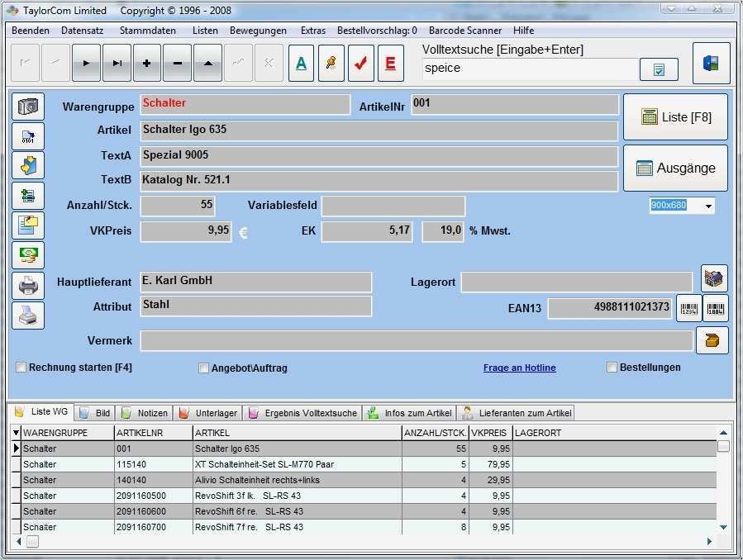Open the Bewegungen menu
Viewport: 743px width, 560px height.
coord(258,31)
